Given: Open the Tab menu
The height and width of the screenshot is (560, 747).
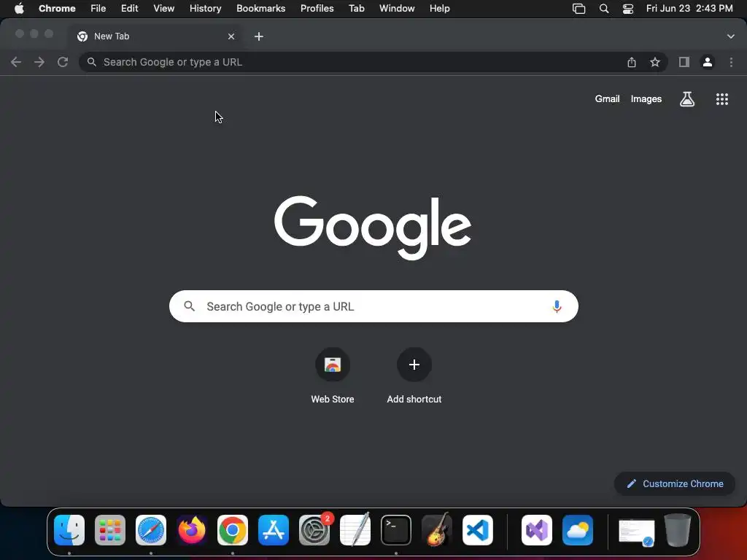Looking at the screenshot, I should coord(356,8).
